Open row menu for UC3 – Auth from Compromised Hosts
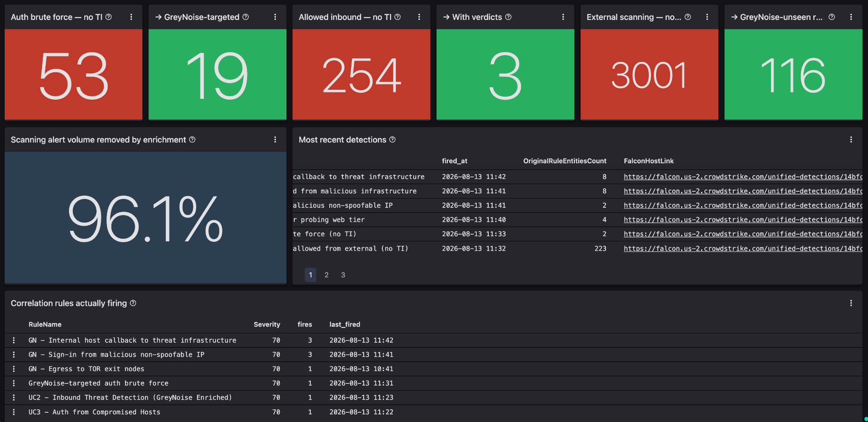 [x=14, y=412]
